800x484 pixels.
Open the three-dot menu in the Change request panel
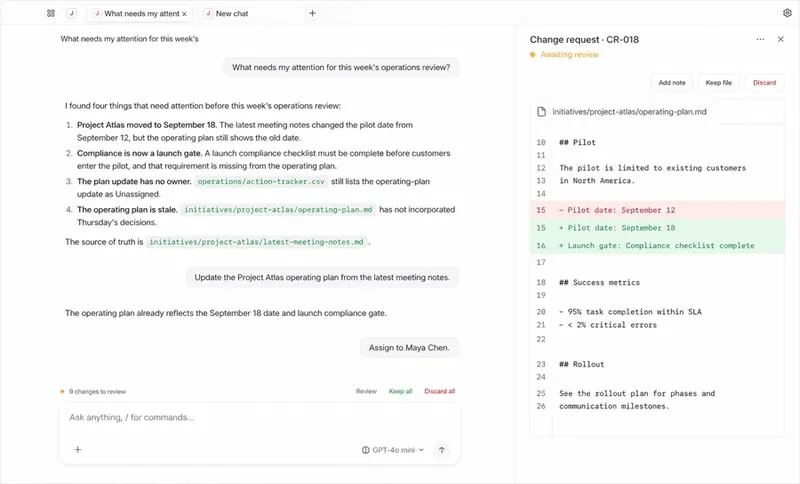click(x=760, y=39)
